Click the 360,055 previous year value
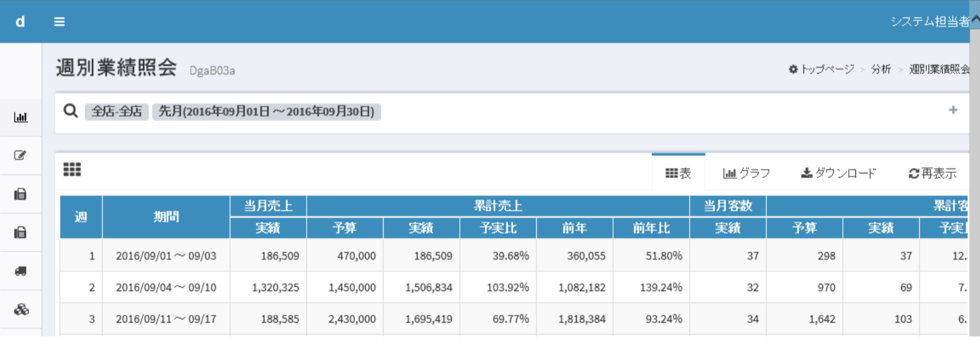The width and height of the screenshot is (980, 342). tap(586, 256)
